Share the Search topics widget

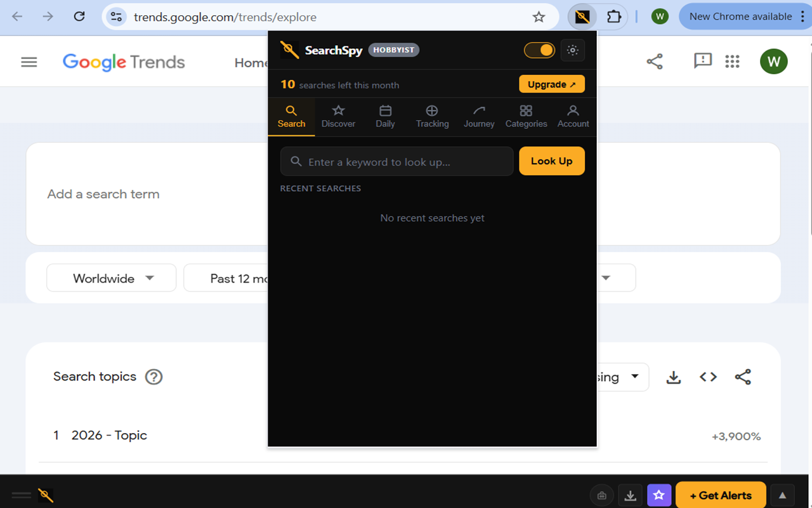tap(743, 377)
